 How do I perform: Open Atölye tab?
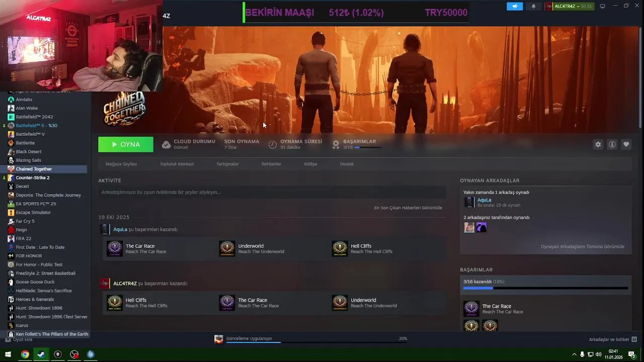pos(310,164)
